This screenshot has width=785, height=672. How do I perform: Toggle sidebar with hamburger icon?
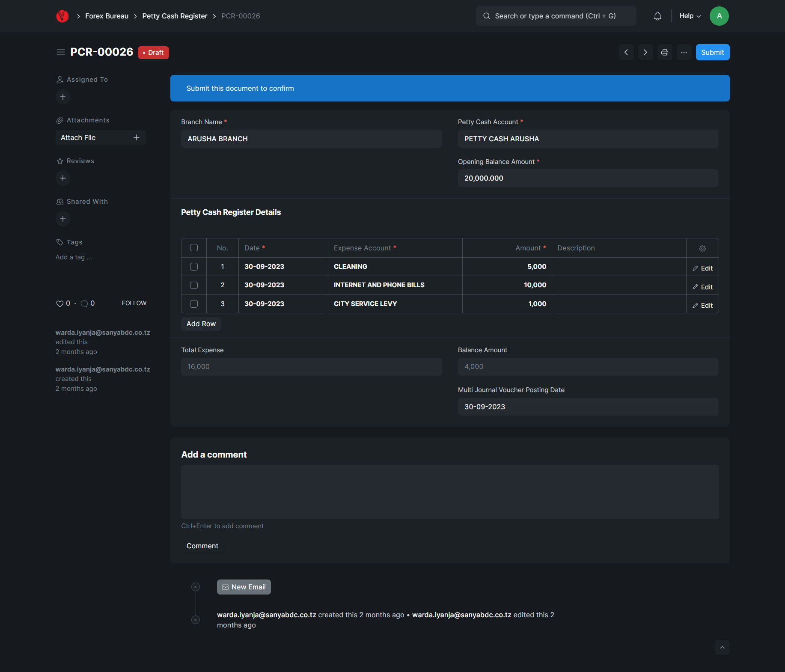[x=61, y=52]
